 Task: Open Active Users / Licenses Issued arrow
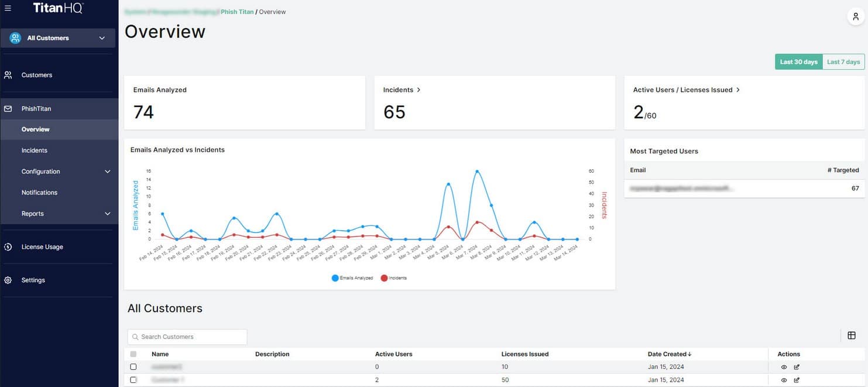738,90
